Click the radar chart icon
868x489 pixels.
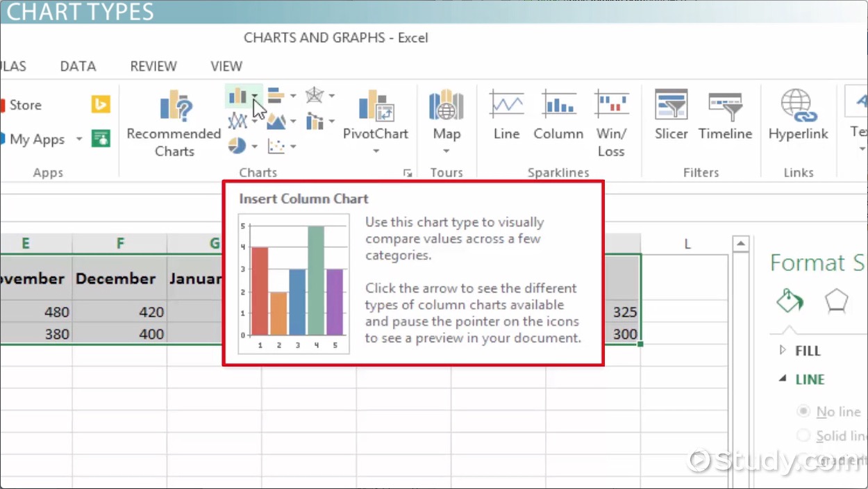pos(315,95)
